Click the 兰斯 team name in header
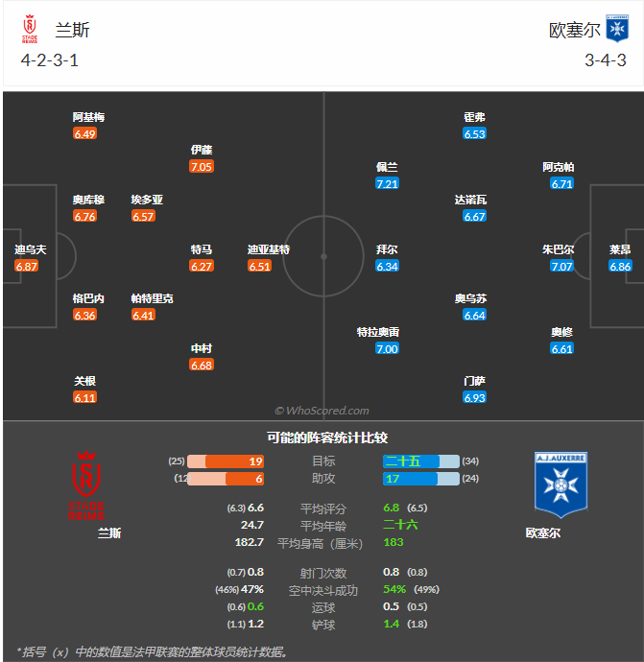 point(73,30)
